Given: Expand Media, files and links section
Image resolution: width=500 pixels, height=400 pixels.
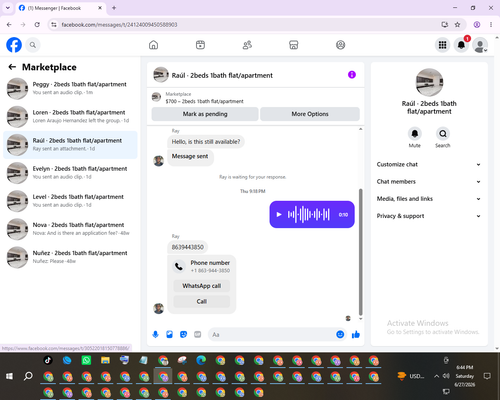Looking at the screenshot, I should pos(429,199).
